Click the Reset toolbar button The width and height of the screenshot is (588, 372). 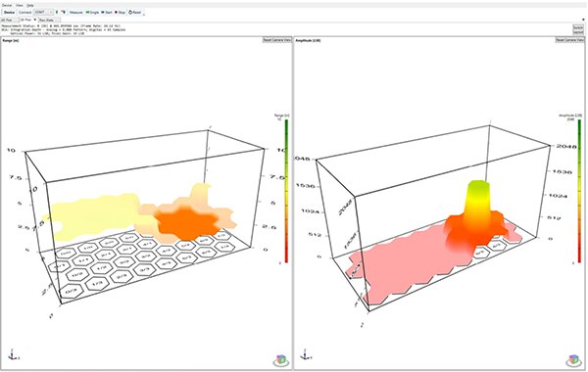click(134, 13)
